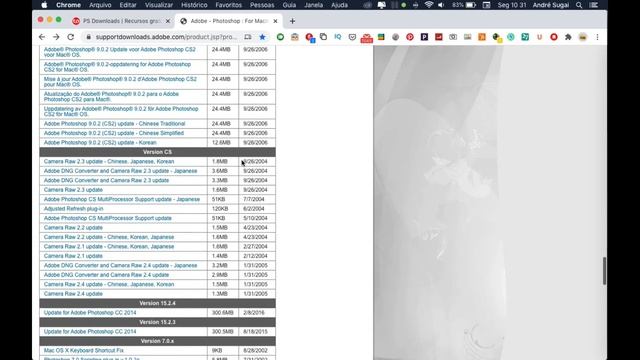Open the Editar menu
This screenshot has height=360, width=640.
tap(128, 5)
